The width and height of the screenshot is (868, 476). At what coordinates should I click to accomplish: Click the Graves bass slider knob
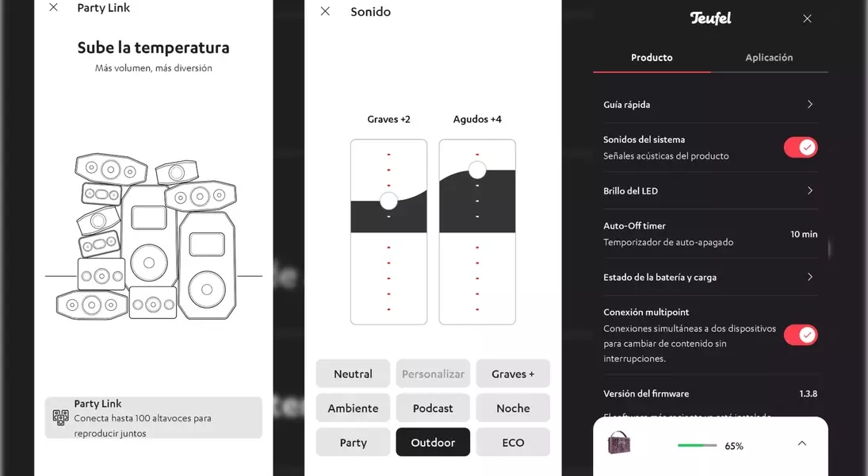pyautogui.click(x=388, y=201)
